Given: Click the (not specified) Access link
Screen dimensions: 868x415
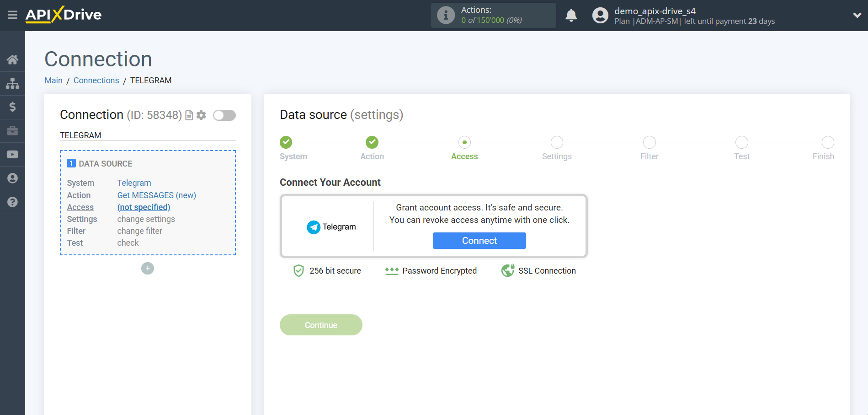Looking at the screenshot, I should click(x=143, y=207).
